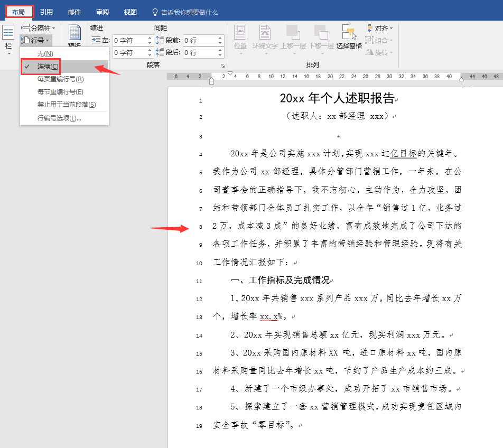Viewport: 503px width, 448px height.
Task: Open the 选择窗格 selection pane
Action: click(x=349, y=37)
